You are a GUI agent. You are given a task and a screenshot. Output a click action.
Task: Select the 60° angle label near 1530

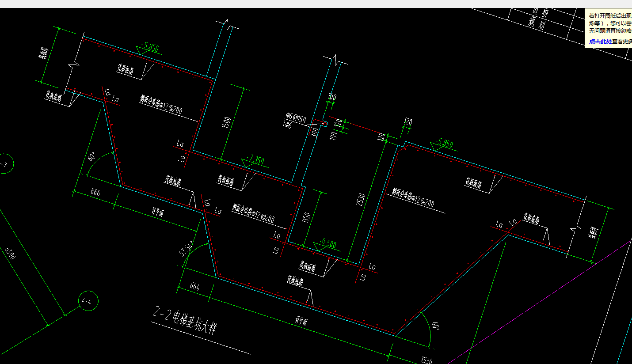point(436,326)
